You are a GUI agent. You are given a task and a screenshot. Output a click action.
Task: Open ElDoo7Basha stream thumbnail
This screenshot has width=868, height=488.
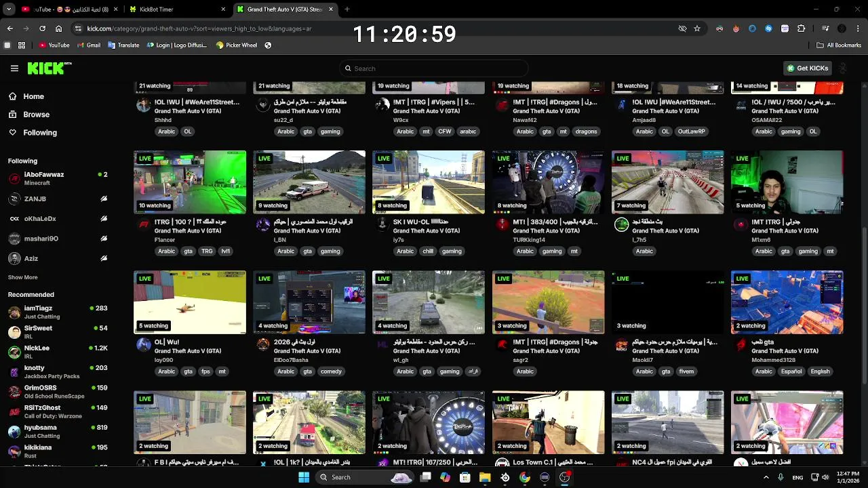(309, 302)
